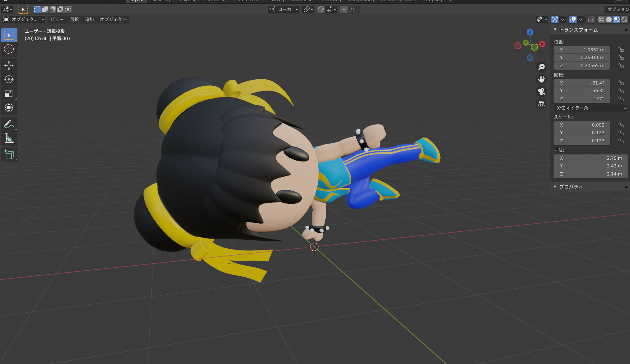Select the 3D Cursor tool
Viewport: 630px width, 364px height.
coord(9,49)
